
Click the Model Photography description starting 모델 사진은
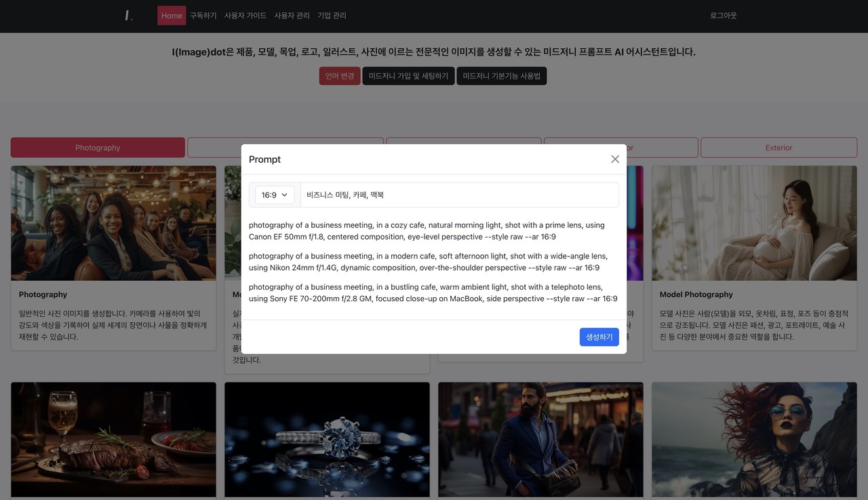point(754,325)
